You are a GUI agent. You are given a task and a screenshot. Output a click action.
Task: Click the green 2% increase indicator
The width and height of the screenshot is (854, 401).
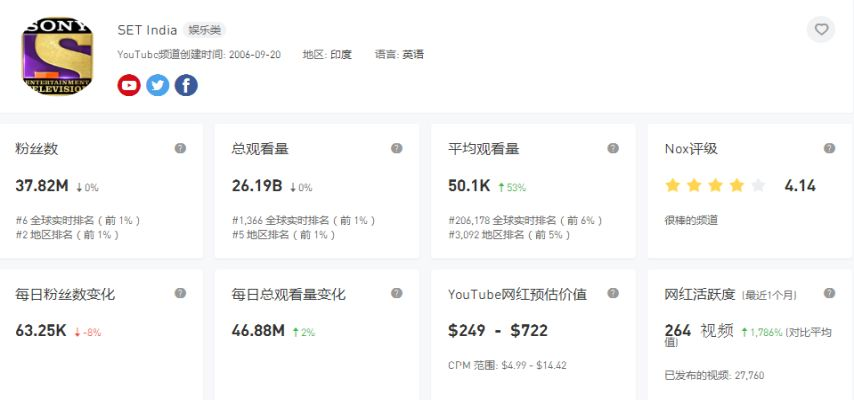pos(304,332)
